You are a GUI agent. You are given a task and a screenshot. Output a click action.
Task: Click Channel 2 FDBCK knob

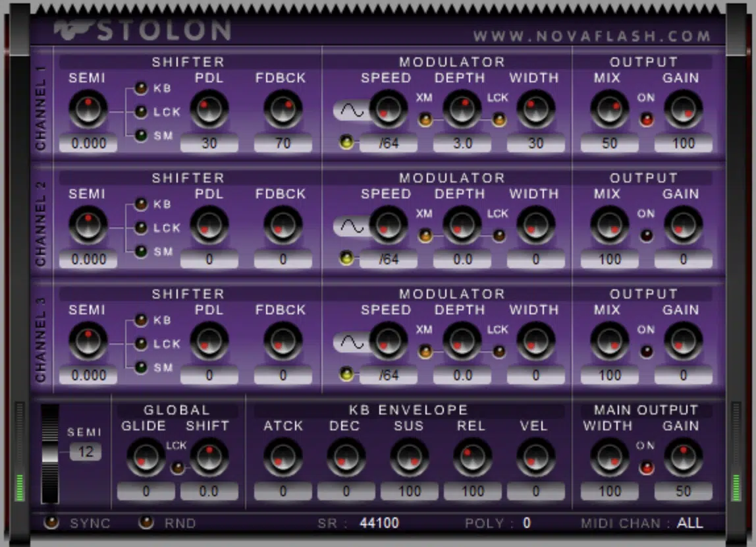(x=283, y=225)
